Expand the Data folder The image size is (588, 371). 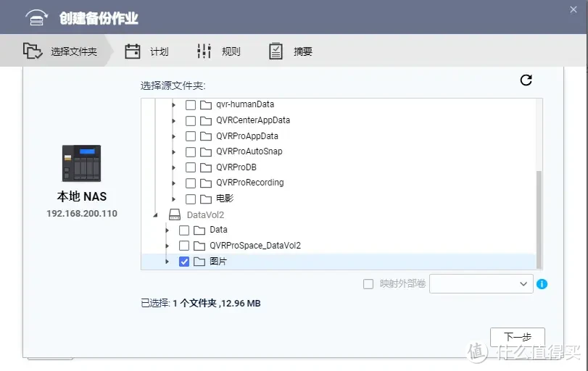(x=167, y=230)
